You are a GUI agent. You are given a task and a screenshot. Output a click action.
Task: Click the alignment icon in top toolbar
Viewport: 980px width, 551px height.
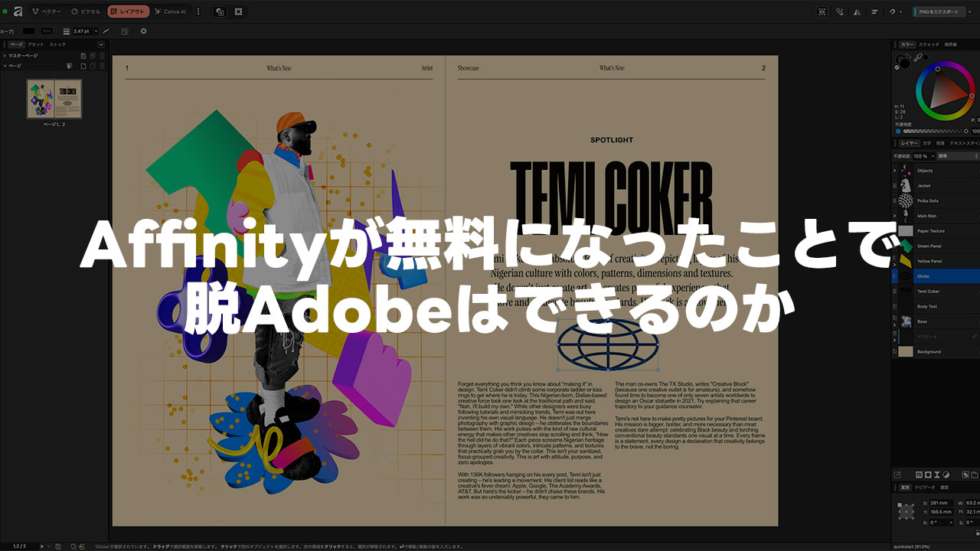[873, 11]
